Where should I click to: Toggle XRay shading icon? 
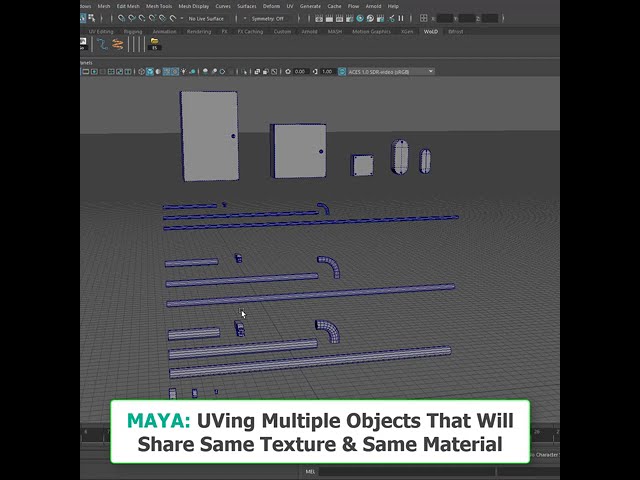[257, 71]
